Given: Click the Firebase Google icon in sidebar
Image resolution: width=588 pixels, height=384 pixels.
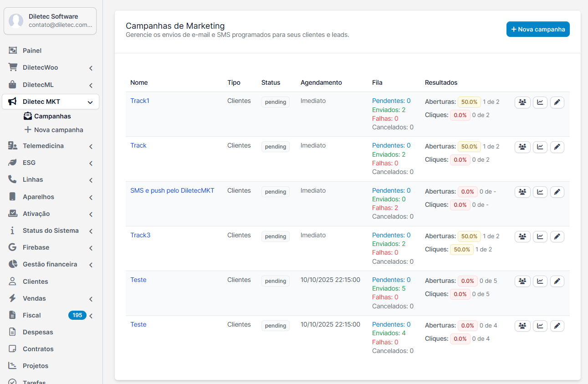Looking at the screenshot, I should pos(13,247).
